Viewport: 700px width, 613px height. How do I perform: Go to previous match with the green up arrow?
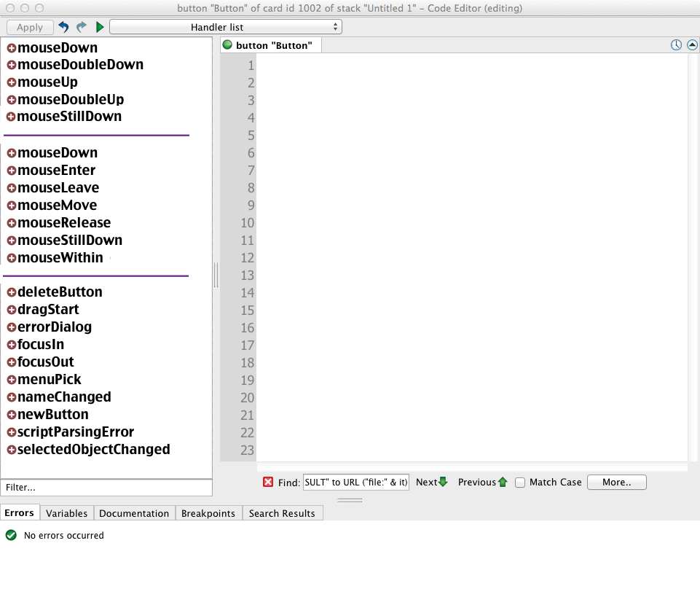coord(502,482)
